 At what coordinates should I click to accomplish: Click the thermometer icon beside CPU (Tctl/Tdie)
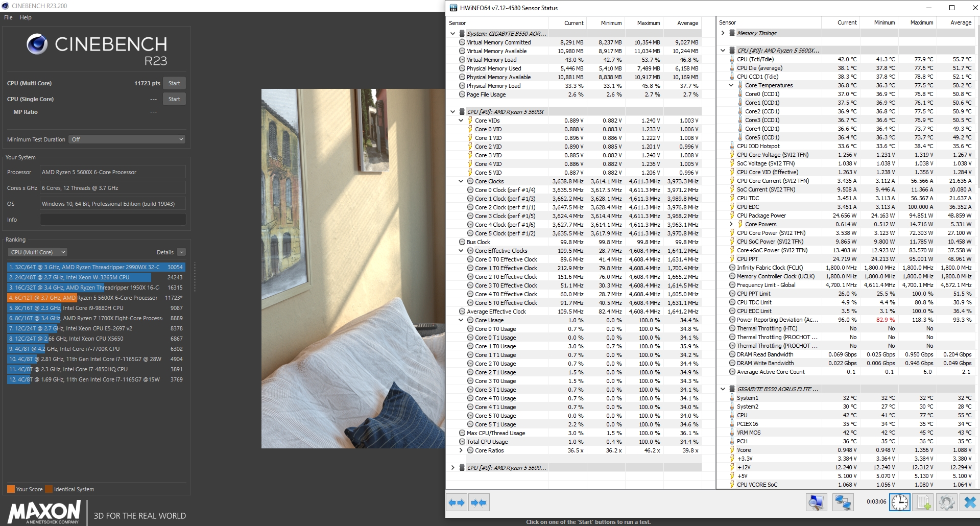point(732,59)
